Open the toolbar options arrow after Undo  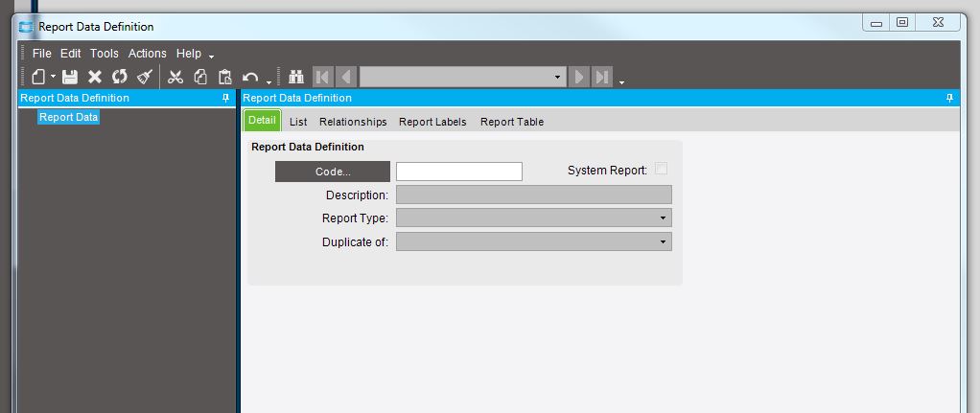(268, 82)
